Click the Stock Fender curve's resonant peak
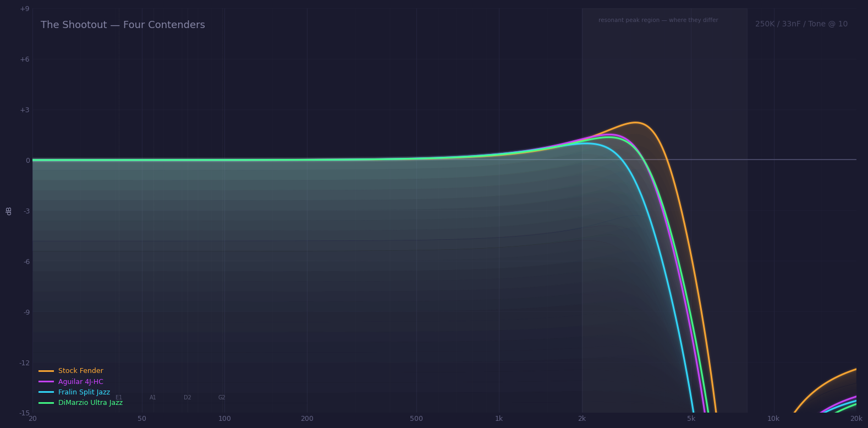The width and height of the screenshot is (868, 428). 636,123
